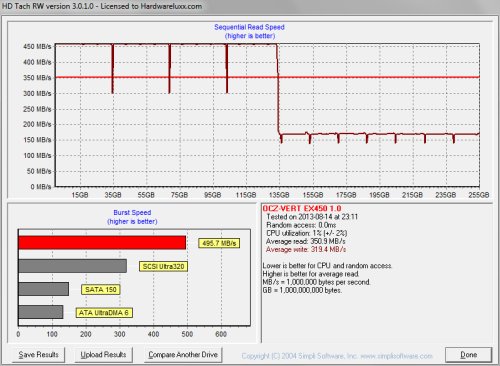Click the OCZ-VERT EX450 1.0 drive name

tap(302, 209)
